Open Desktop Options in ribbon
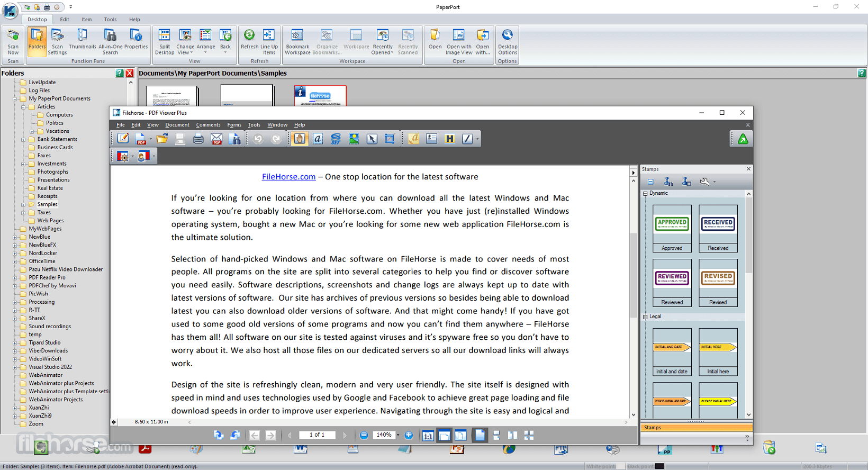Screen dimensions: 868x470 click(508, 41)
